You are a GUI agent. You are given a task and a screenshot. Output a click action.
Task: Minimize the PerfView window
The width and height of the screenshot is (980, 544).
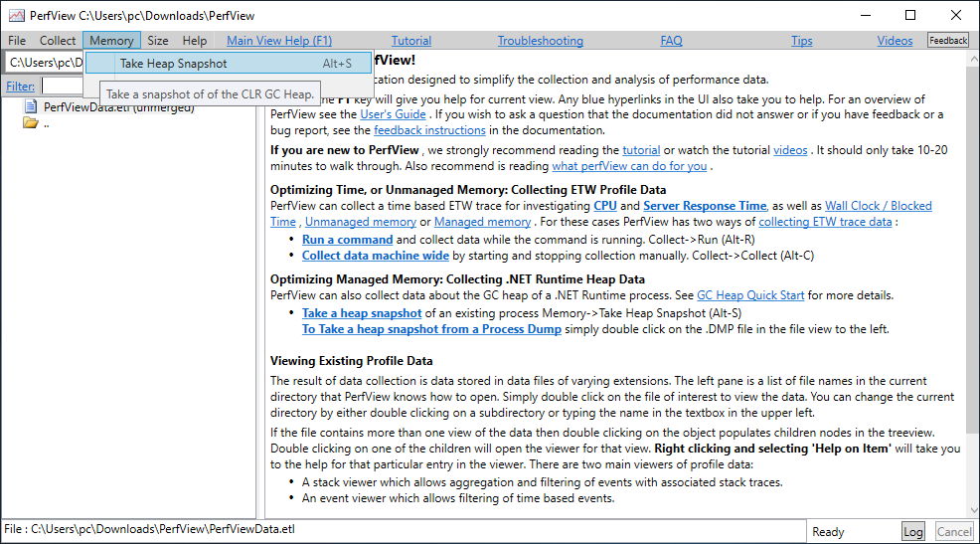[866, 16]
